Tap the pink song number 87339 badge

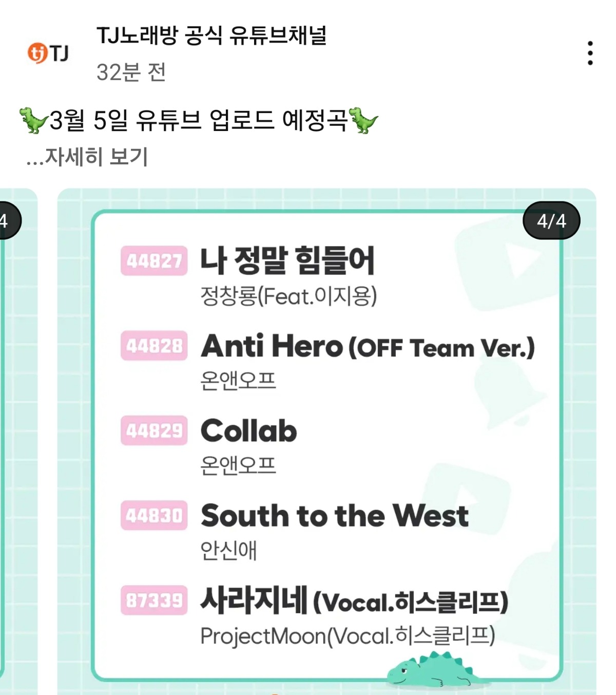(x=154, y=600)
